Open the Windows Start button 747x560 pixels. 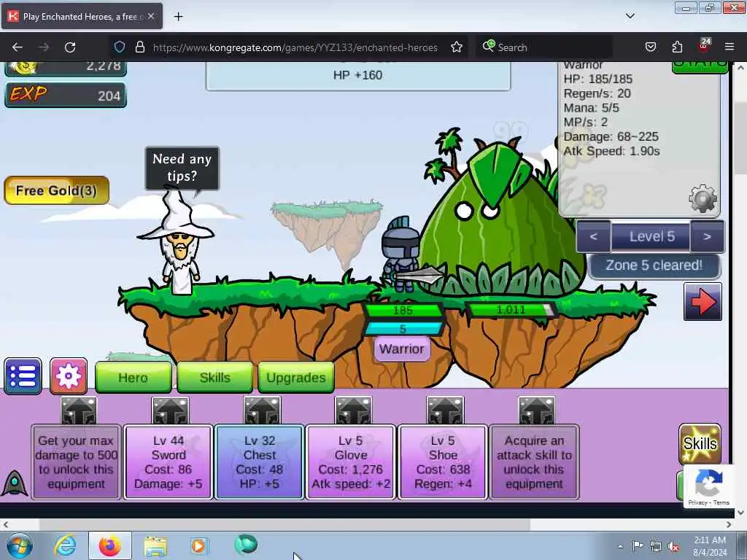[19, 545]
